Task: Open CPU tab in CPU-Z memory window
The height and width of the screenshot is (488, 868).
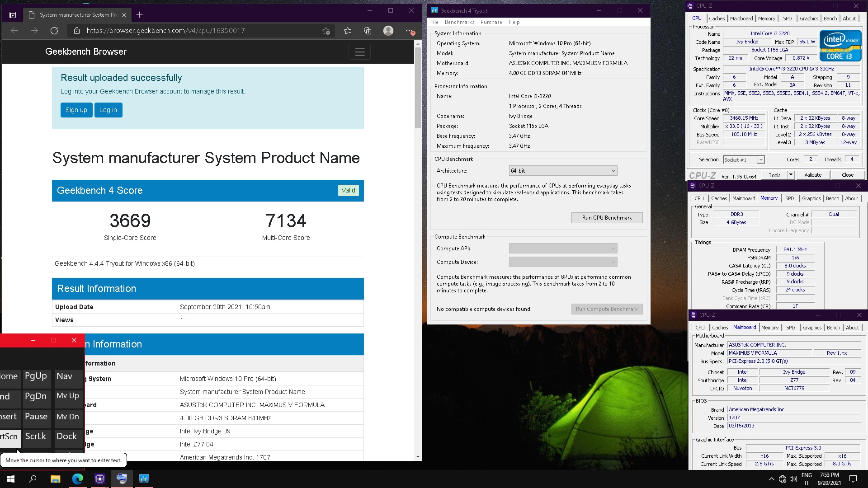Action: coord(699,198)
